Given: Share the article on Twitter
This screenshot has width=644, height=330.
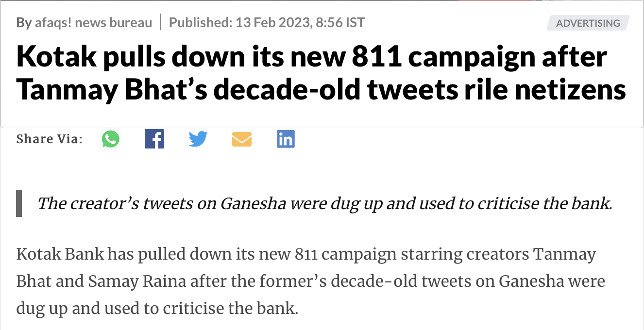Looking at the screenshot, I should pyautogui.click(x=198, y=139).
